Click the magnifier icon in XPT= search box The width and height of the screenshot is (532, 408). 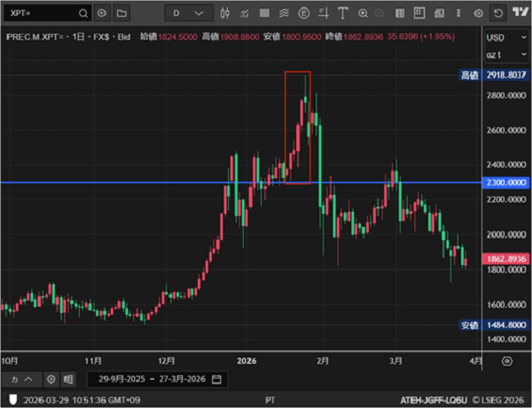pyautogui.click(x=82, y=13)
